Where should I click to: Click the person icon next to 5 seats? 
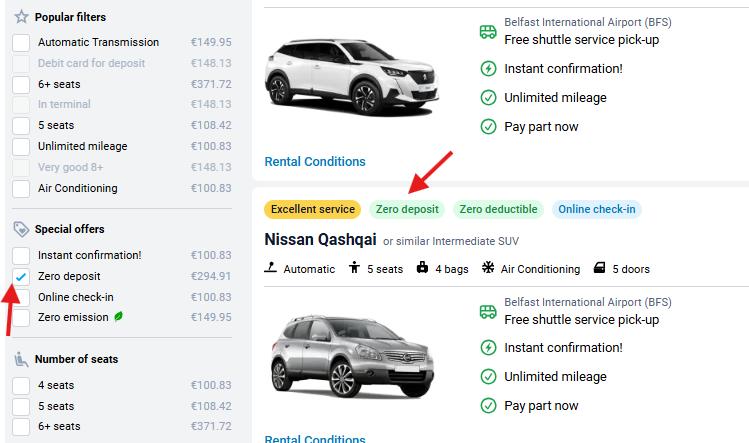354,267
